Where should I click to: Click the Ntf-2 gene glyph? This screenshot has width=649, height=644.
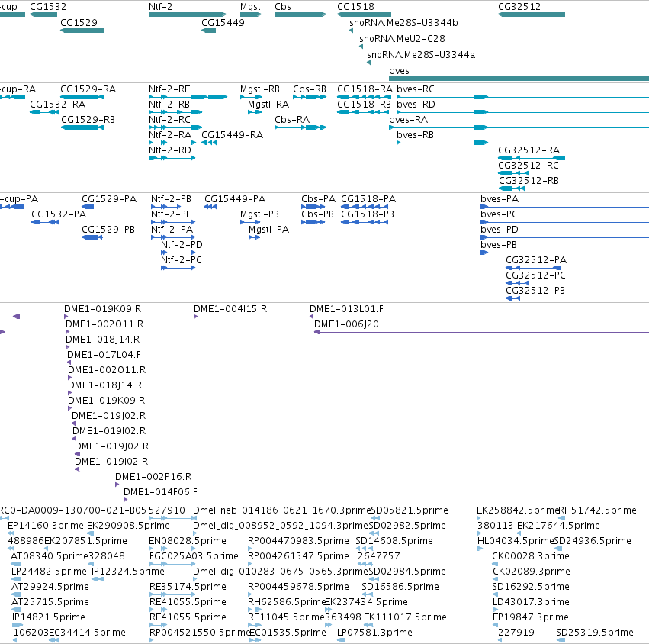[x=188, y=14]
